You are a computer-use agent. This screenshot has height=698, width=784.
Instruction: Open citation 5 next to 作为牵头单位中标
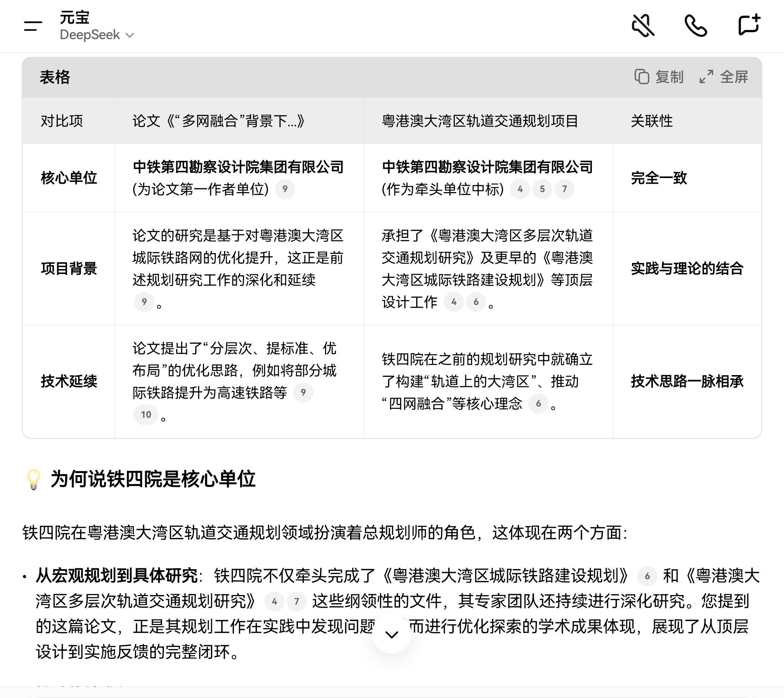coord(542,189)
